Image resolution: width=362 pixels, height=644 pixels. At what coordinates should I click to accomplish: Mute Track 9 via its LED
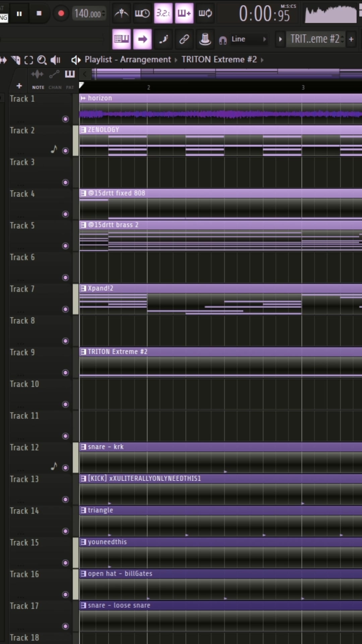66,373
